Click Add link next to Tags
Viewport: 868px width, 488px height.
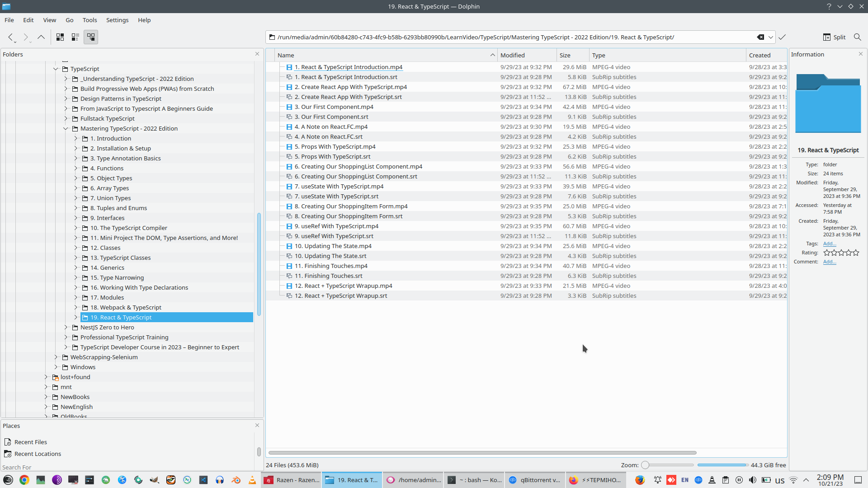[829, 244]
